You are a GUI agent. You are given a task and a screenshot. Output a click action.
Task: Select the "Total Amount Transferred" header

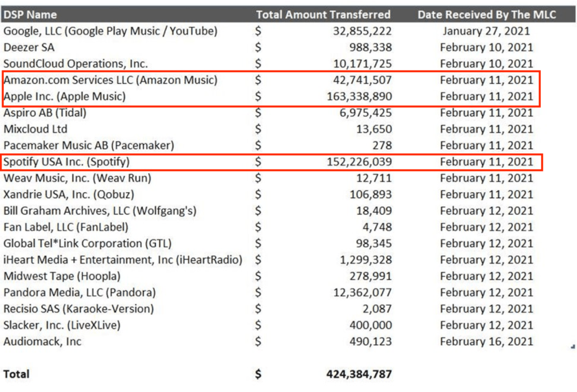(323, 15)
